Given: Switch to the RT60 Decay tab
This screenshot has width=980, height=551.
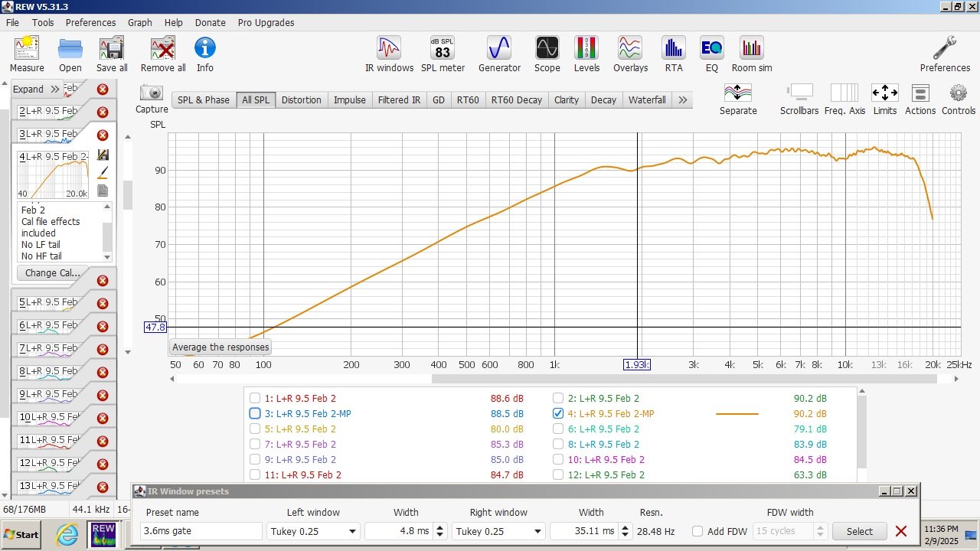Looking at the screenshot, I should pos(517,99).
